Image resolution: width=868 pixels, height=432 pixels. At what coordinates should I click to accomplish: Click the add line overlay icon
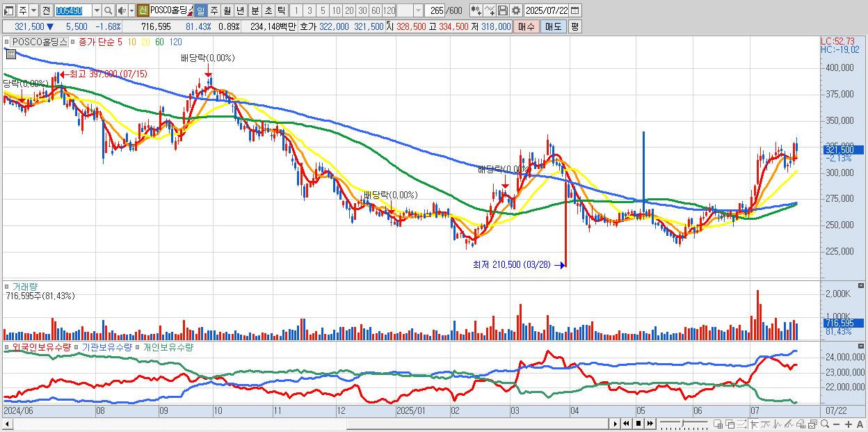pos(490,10)
